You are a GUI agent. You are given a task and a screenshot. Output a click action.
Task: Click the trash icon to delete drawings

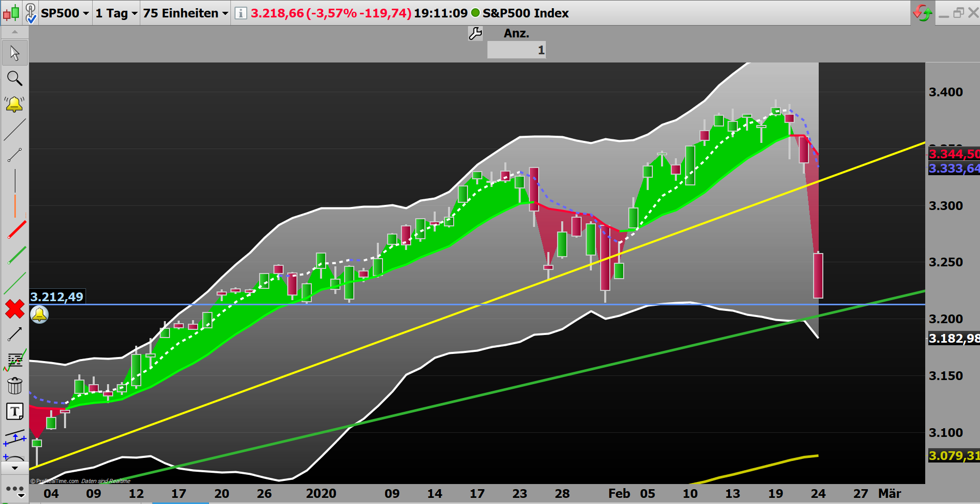pyautogui.click(x=15, y=386)
